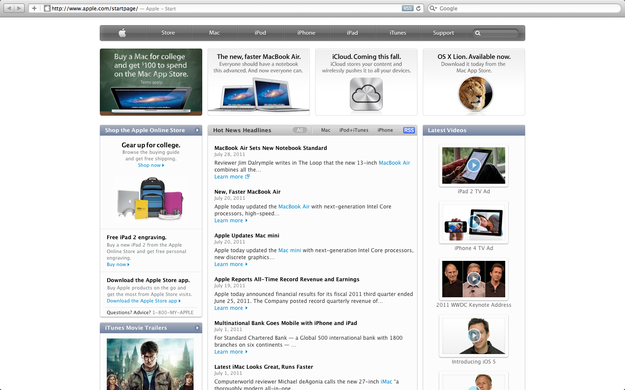Click the Buy a Mac for college banner

(151, 82)
